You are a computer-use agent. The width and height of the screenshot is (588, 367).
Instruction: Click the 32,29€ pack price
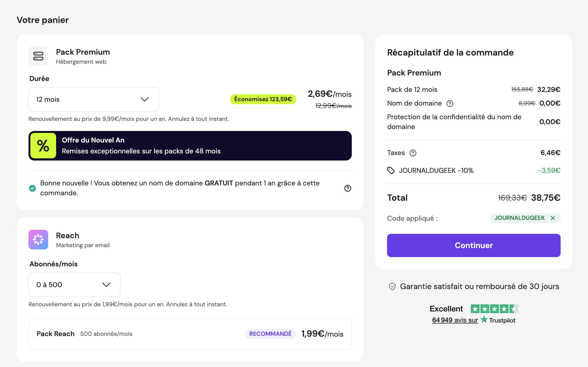pyautogui.click(x=549, y=89)
